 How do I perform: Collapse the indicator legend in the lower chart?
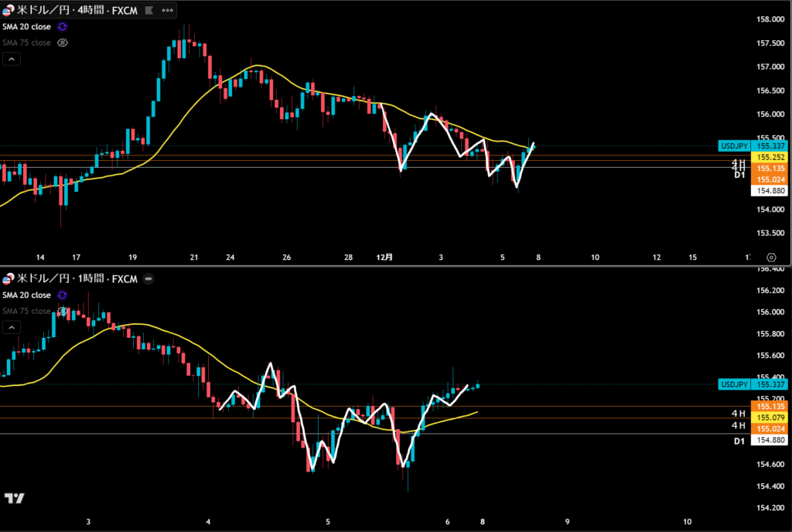[12, 328]
